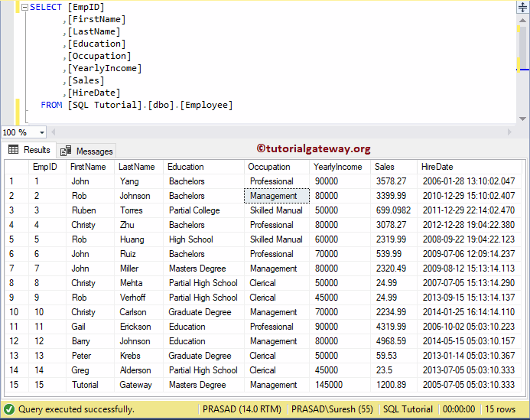Collapse the SELECT statement outline

(x=24, y=8)
